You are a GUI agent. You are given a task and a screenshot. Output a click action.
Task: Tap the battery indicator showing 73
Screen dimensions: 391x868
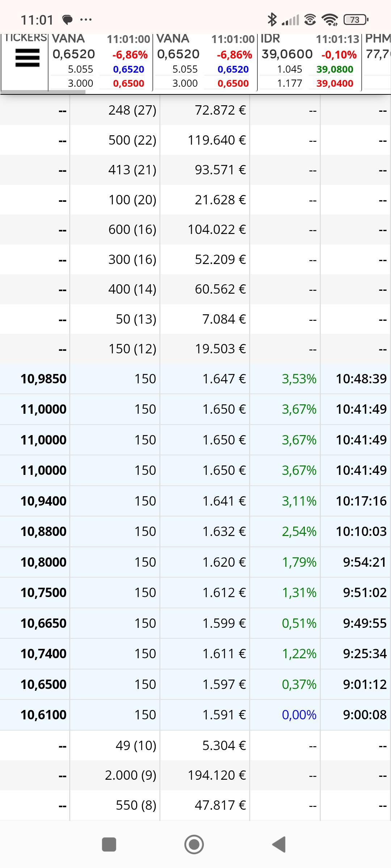tap(356, 20)
